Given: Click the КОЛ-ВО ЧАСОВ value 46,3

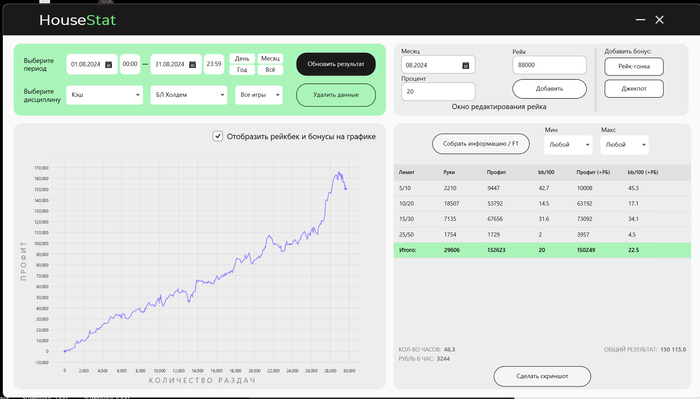Looking at the screenshot, I should pyautogui.click(x=450, y=349).
